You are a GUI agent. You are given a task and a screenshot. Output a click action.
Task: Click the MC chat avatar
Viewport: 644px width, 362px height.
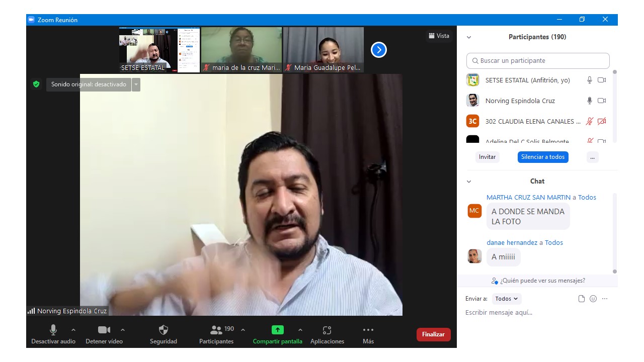474,211
